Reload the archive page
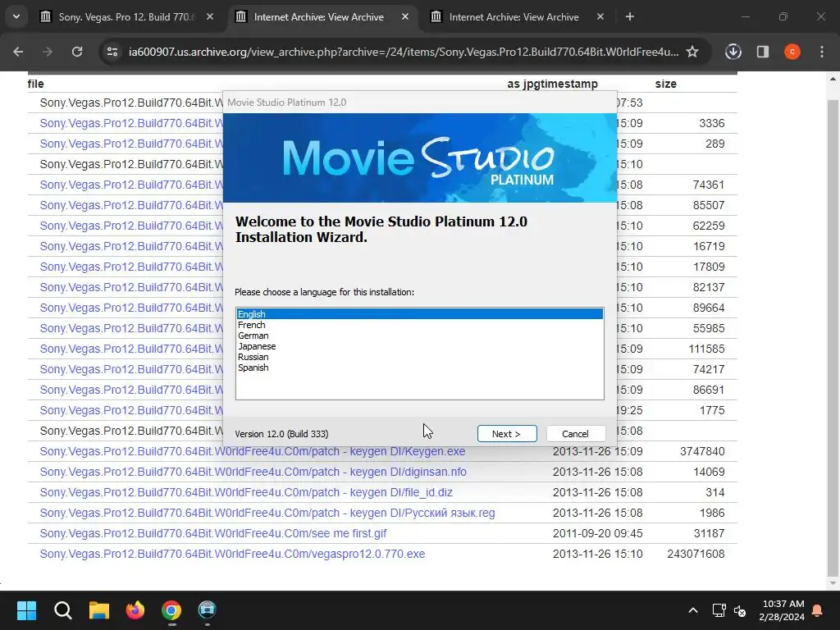Image resolution: width=840 pixels, height=630 pixels. pos(77,52)
